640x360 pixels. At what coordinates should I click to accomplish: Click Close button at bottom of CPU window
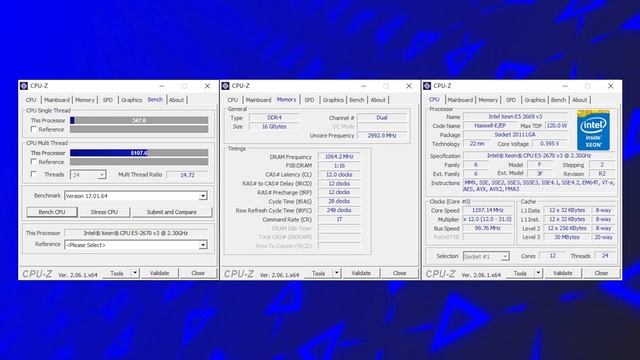tap(601, 273)
